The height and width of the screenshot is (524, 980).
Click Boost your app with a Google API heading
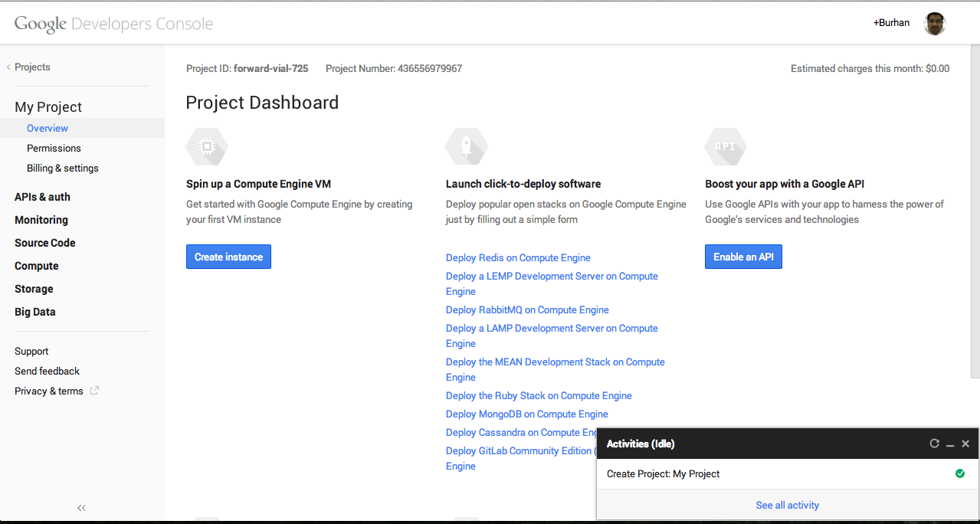[785, 185]
